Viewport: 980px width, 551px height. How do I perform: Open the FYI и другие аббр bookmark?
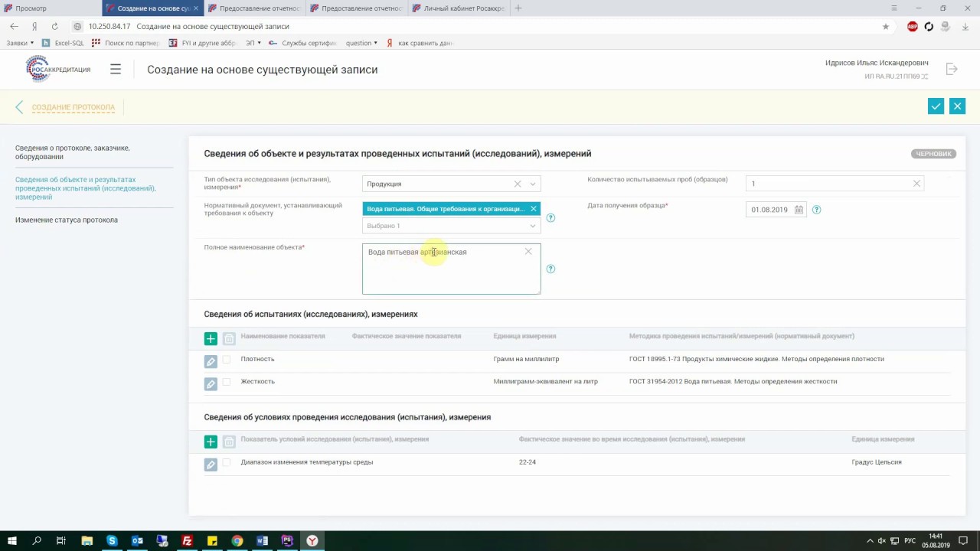point(203,43)
